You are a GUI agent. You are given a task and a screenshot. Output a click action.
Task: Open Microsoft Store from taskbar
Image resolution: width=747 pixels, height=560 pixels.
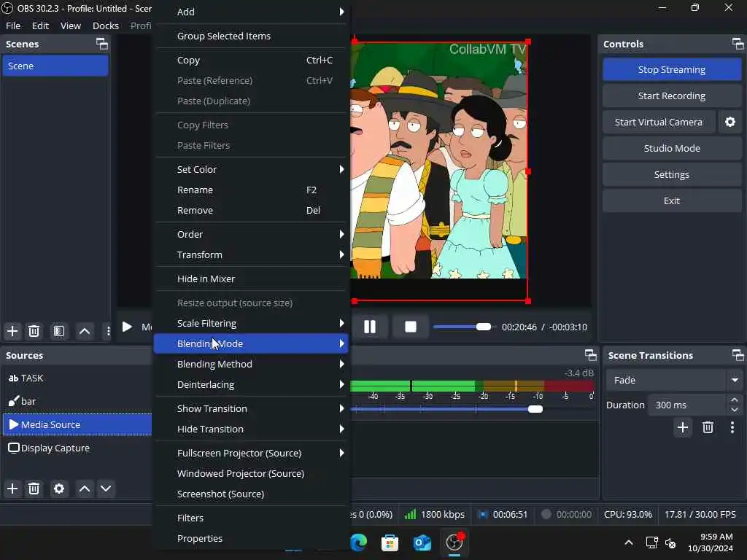390,542
